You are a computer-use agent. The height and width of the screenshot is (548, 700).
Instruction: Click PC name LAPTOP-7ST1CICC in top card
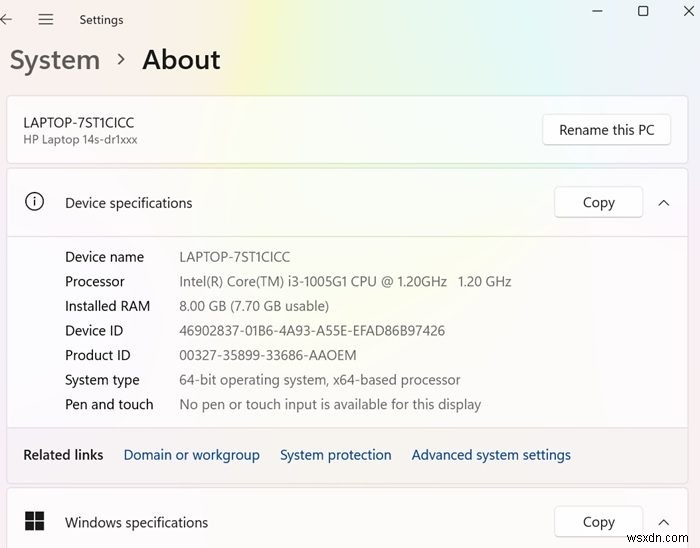point(79,122)
